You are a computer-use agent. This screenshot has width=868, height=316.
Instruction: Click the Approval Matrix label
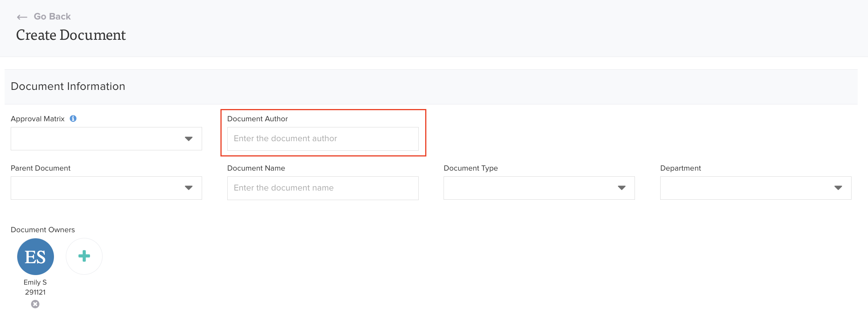click(38, 119)
